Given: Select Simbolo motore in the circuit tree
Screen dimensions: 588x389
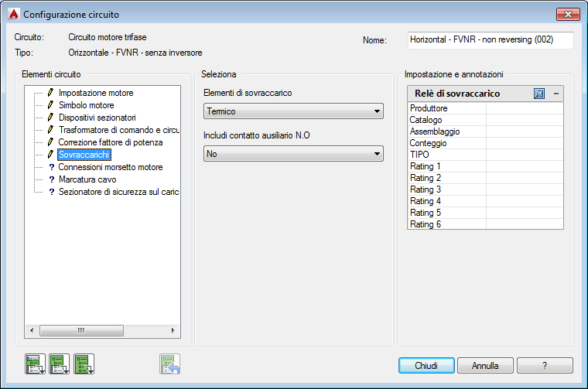Looking at the screenshot, I should click(86, 105).
